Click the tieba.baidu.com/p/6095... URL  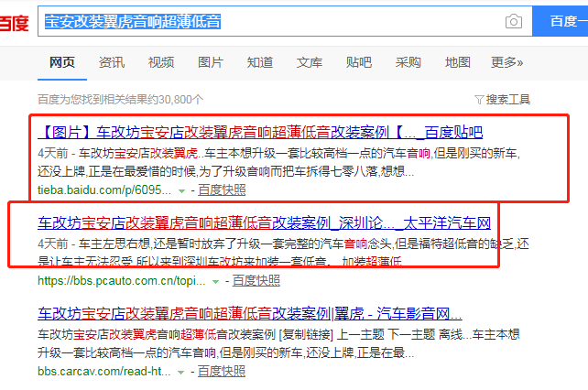tap(104, 190)
